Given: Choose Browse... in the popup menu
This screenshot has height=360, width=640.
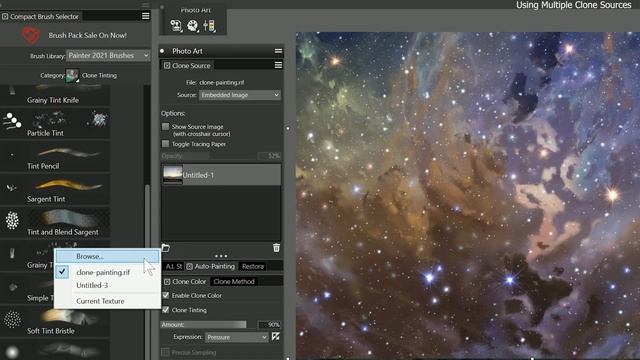Looking at the screenshot, I should pos(107,256).
